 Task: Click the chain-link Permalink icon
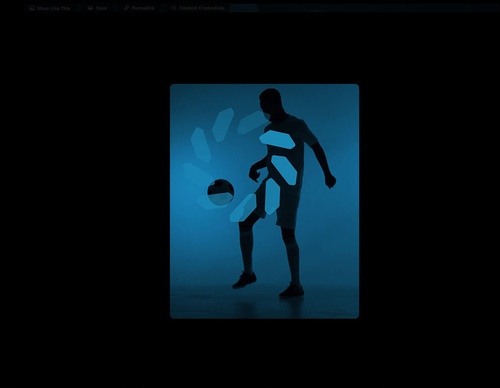(126, 8)
